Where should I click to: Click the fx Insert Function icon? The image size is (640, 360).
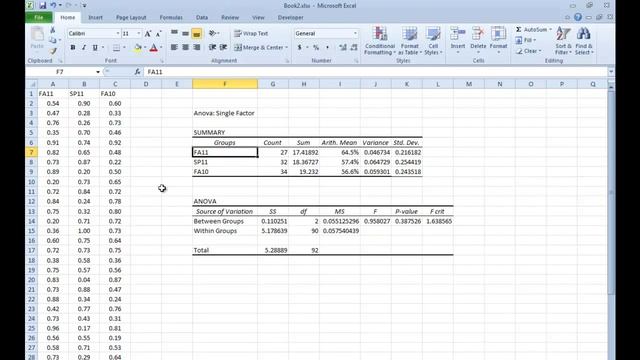[137, 72]
